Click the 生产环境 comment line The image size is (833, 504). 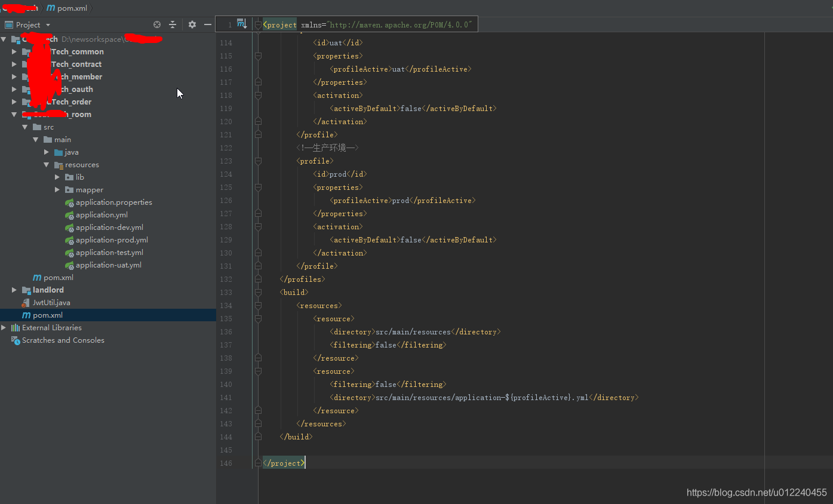[327, 147]
